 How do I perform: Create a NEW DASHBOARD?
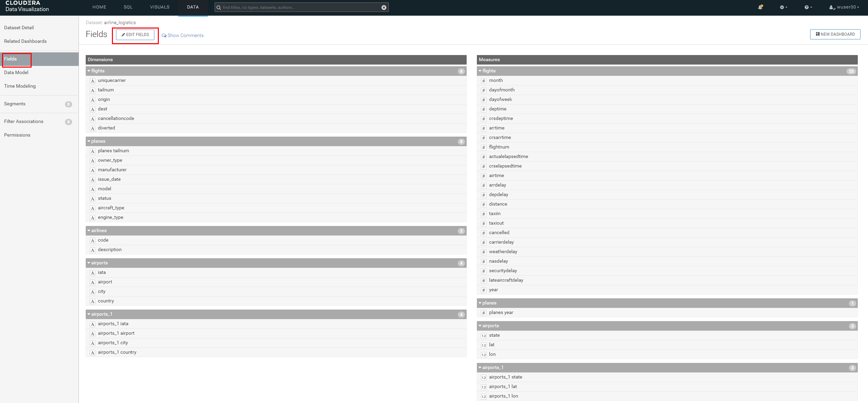point(835,34)
